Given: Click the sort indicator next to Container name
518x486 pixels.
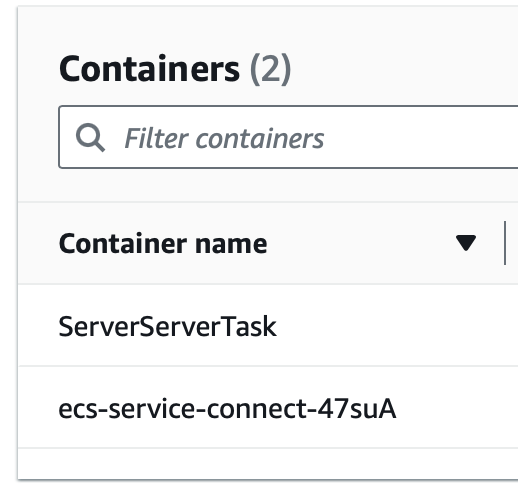Looking at the screenshot, I should pyautogui.click(x=466, y=243).
